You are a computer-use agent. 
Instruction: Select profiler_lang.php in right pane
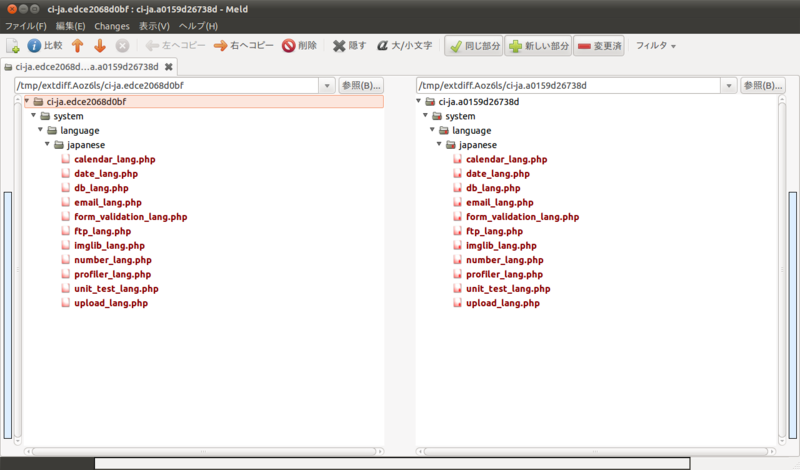504,274
